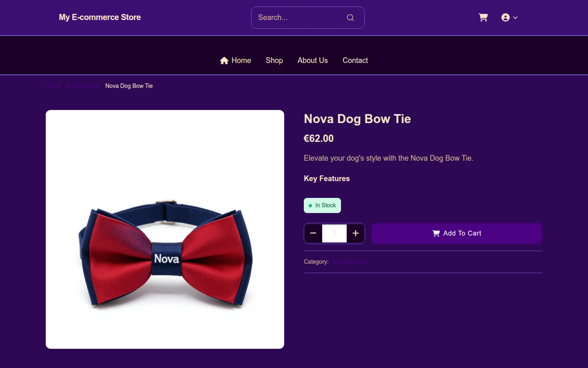This screenshot has height=368, width=588.
Task: Click 'Nova Dog Bow Tie' breadcrumb text
Action: [x=129, y=86]
